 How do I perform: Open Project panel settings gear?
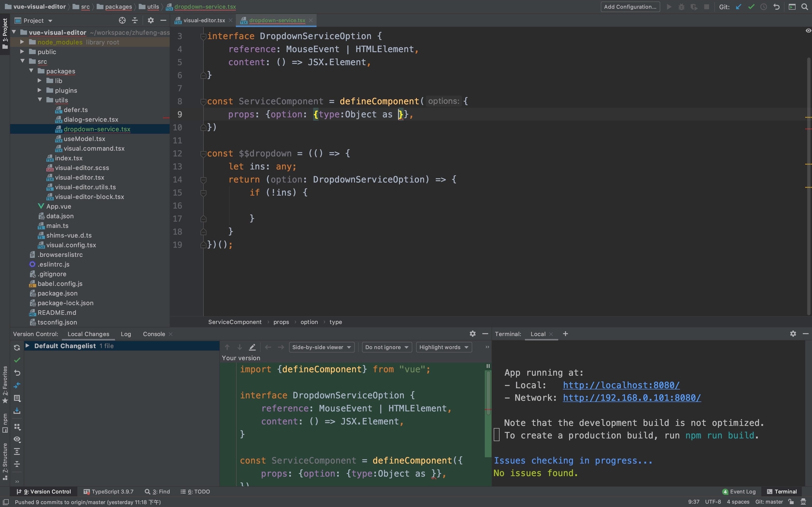pos(151,21)
